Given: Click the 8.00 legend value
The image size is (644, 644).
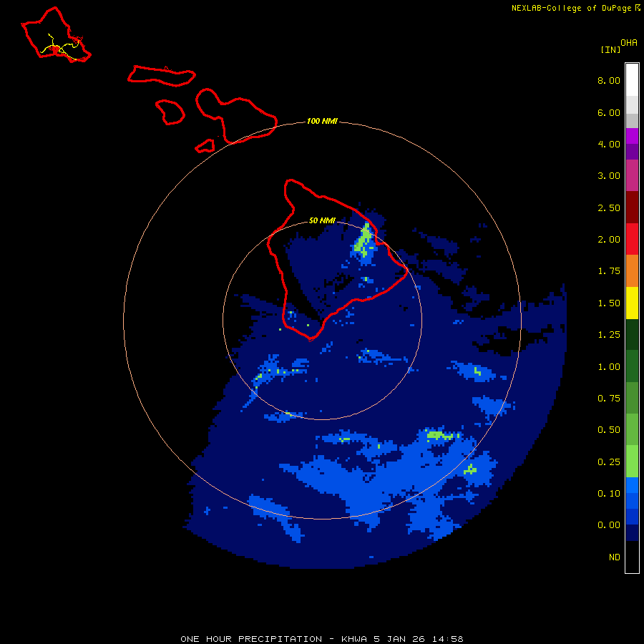Looking at the screenshot, I should tap(609, 80).
